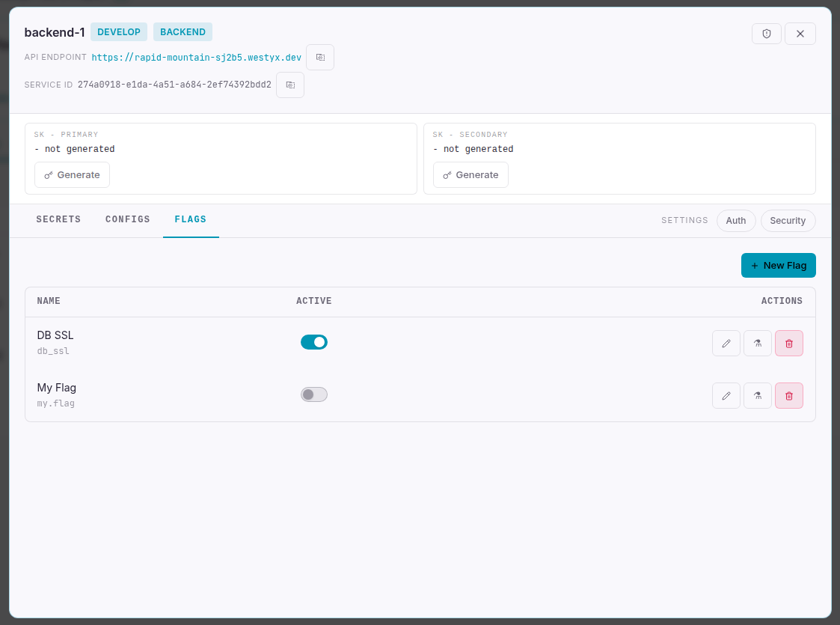The height and width of the screenshot is (625, 840).
Task: Switch to the Configs tab
Action: [x=127, y=219]
